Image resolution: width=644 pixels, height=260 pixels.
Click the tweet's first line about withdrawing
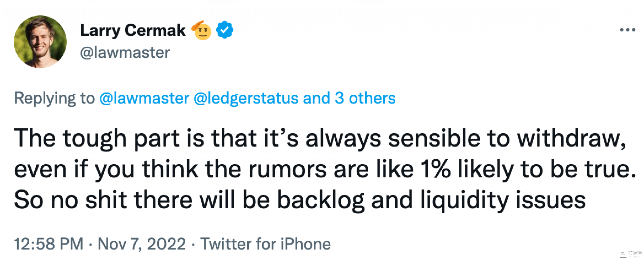click(320, 138)
